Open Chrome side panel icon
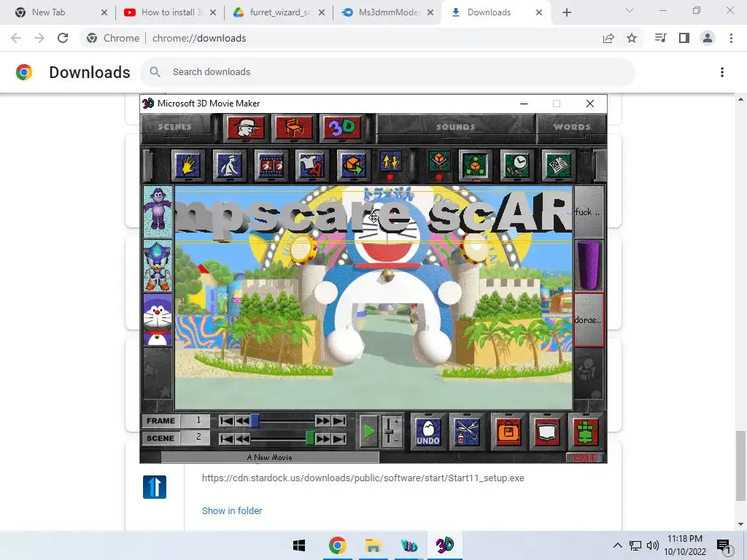This screenshot has height=560, width=747. pyautogui.click(x=684, y=38)
